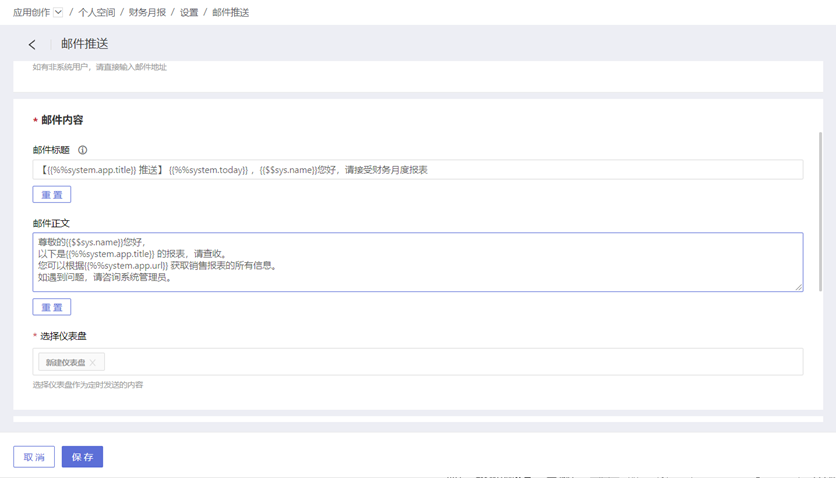
Task: Expand the dropdown chevron beside 应用创作
Action: pos(58,12)
